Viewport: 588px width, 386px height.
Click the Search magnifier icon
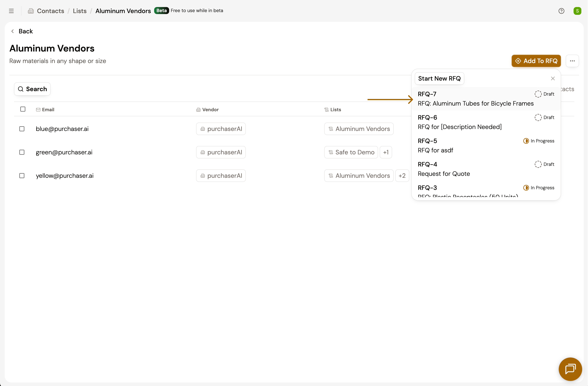pos(21,89)
